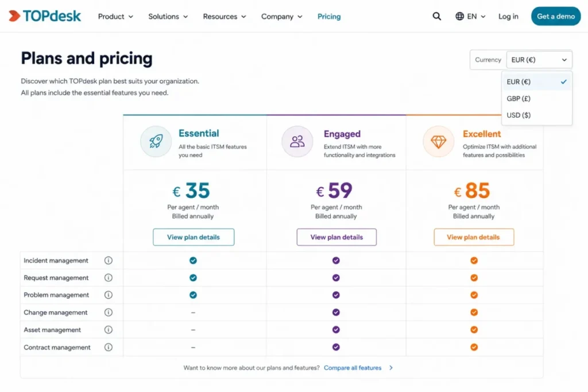Image resolution: width=588 pixels, height=392 pixels.
Task: Click Essential checkmark for Problem management
Action: (193, 295)
